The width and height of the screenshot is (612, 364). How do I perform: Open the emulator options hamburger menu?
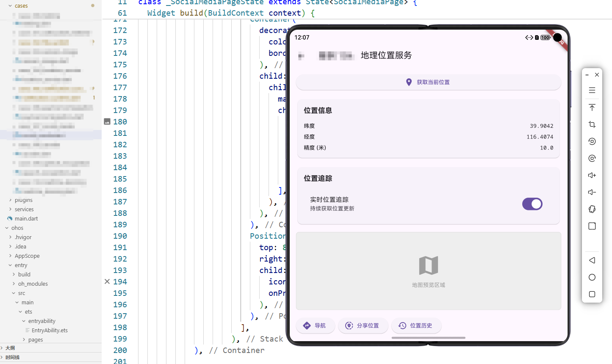(592, 90)
